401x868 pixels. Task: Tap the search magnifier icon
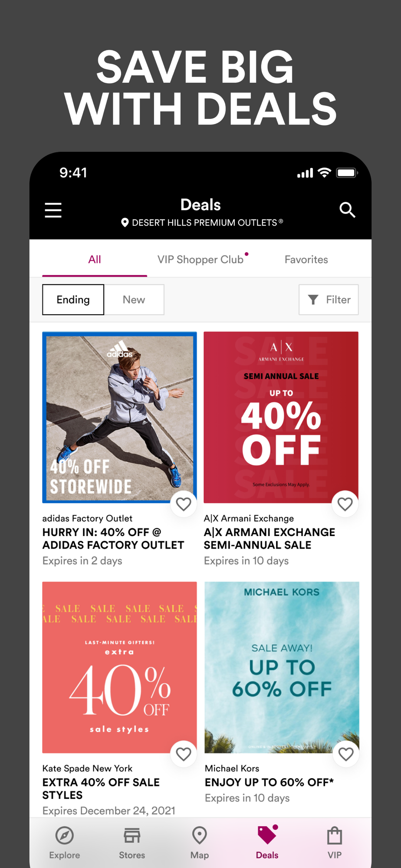click(347, 210)
